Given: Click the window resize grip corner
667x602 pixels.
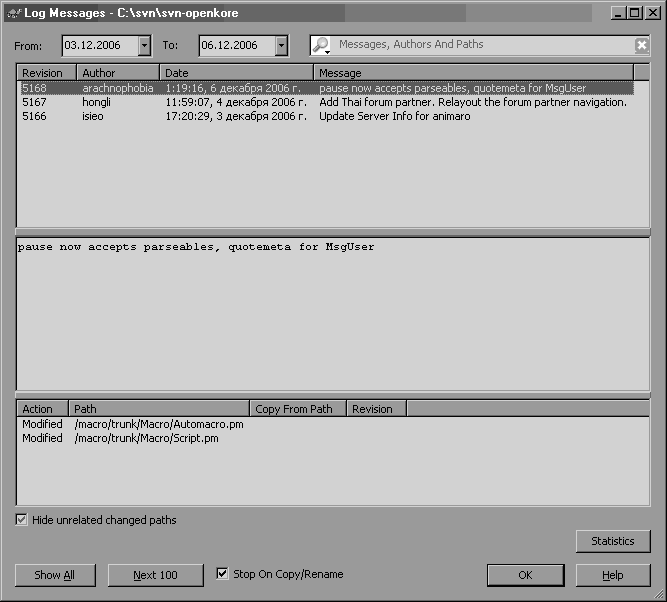Looking at the screenshot, I should point(658,593).
